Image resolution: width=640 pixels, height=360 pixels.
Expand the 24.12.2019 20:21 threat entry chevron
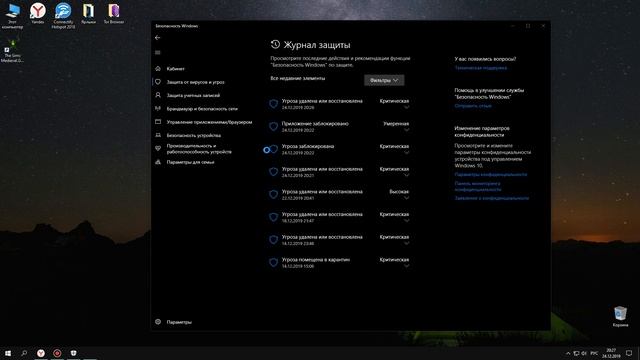point(406,176)
